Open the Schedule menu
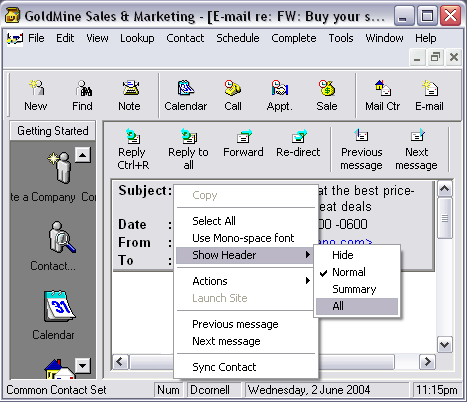 238,38
